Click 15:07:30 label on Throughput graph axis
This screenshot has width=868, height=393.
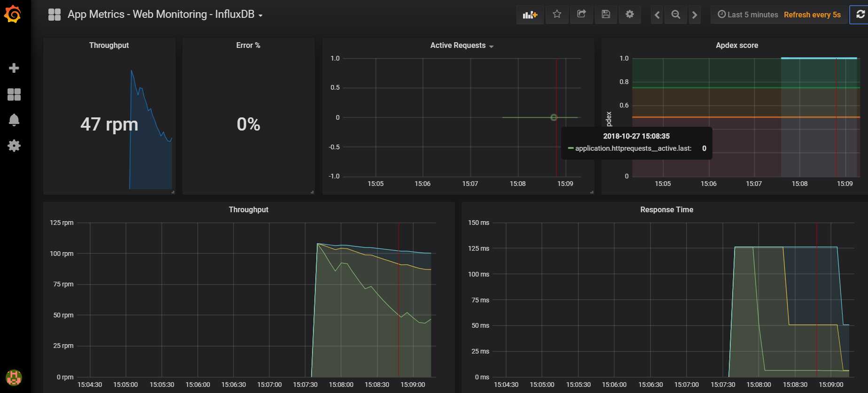coord(305,385)
